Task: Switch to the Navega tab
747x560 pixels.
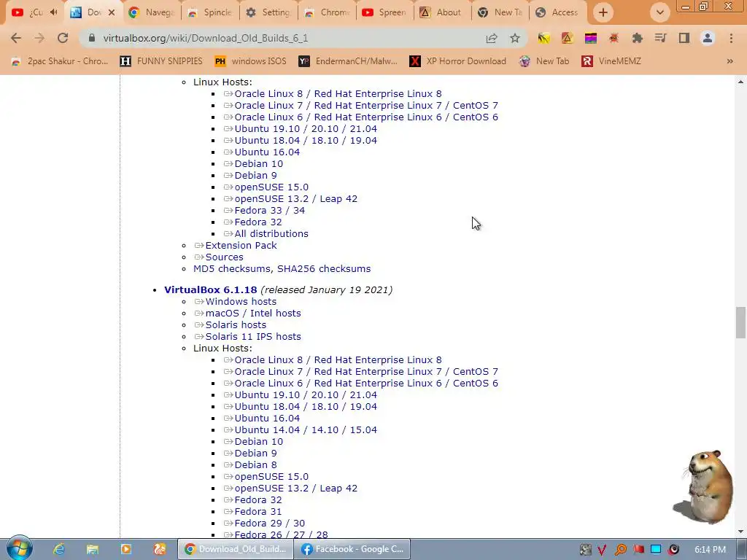Action: pyautogui.click(x=152, y=12)
